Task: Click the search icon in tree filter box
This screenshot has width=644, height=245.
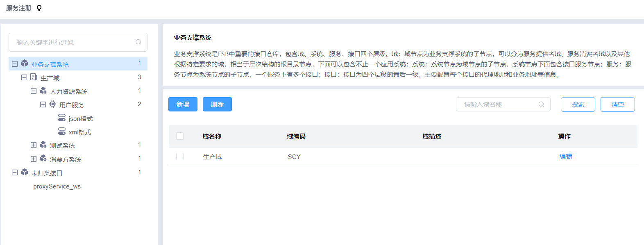Action: point(138,42)
